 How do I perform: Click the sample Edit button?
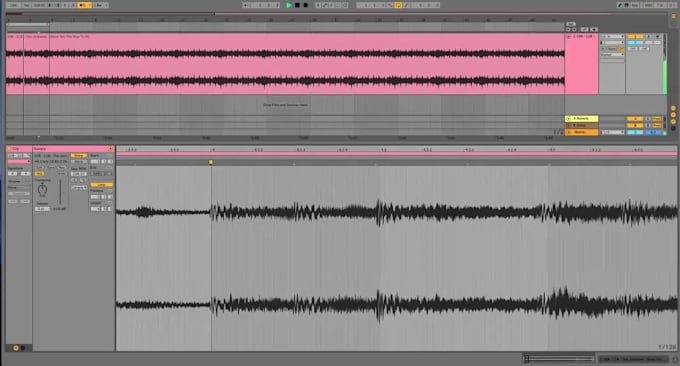(40, 167)
